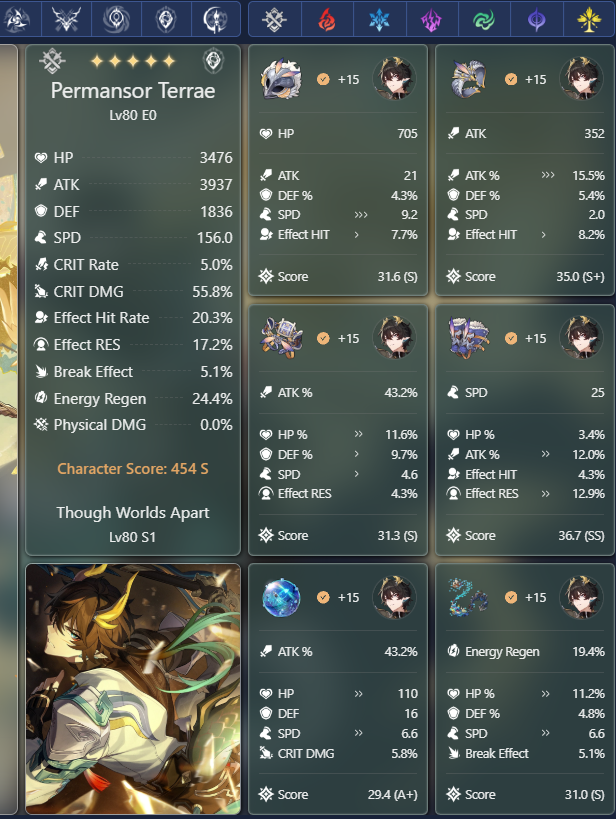Filter by The Hunt path icon
Image resolution: width=616 pixels, height=819 pixels.
tap(67, 19)
